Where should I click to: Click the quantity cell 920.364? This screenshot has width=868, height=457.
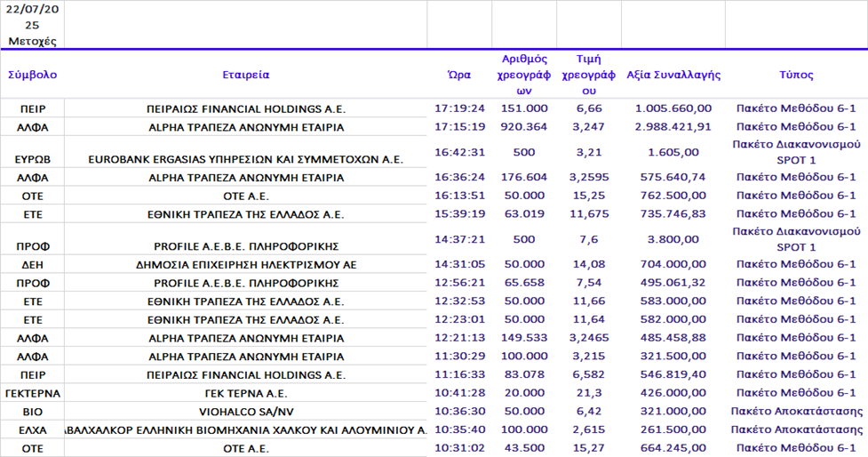click(x=523, y=127)
